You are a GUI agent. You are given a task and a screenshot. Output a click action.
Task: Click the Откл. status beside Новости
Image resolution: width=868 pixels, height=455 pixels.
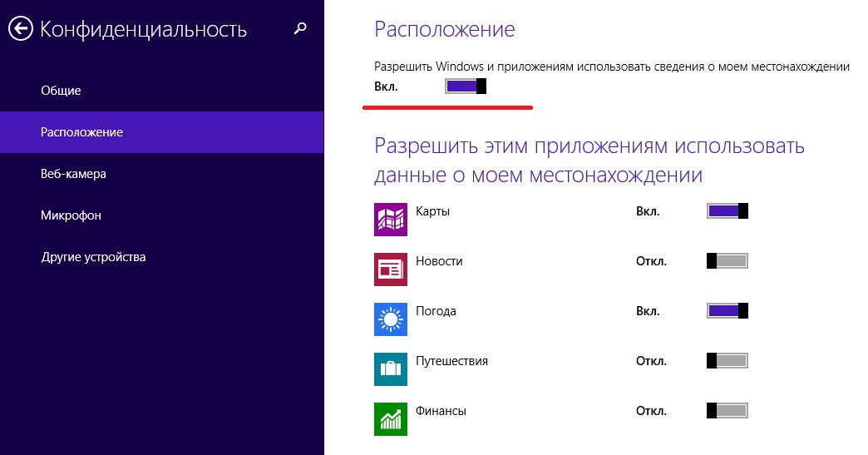pyautogui.click(x=651, y=261)
